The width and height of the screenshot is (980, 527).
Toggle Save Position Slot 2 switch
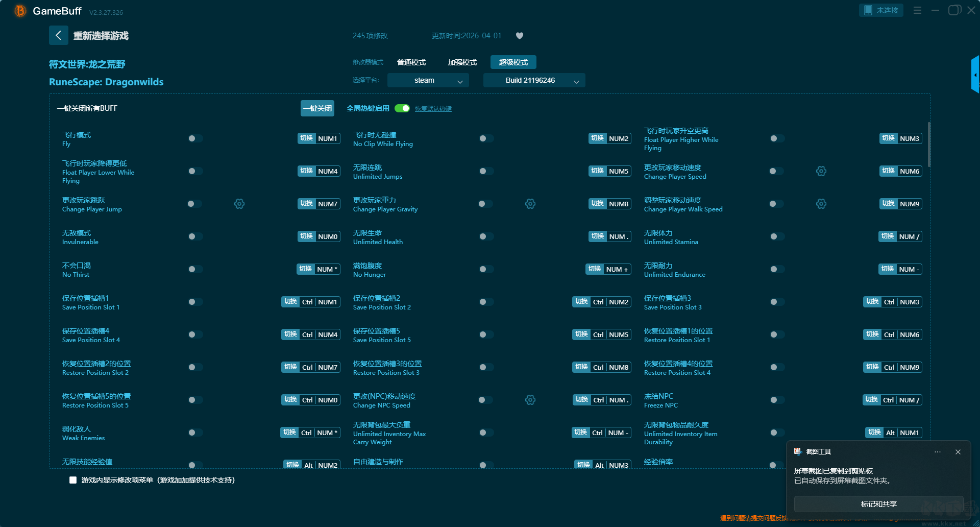click(486, 302)
